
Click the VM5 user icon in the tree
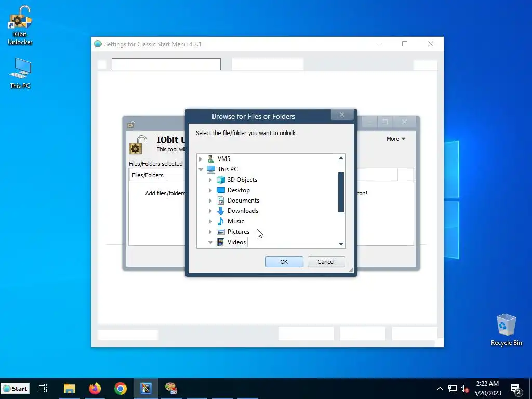point(211,159)
